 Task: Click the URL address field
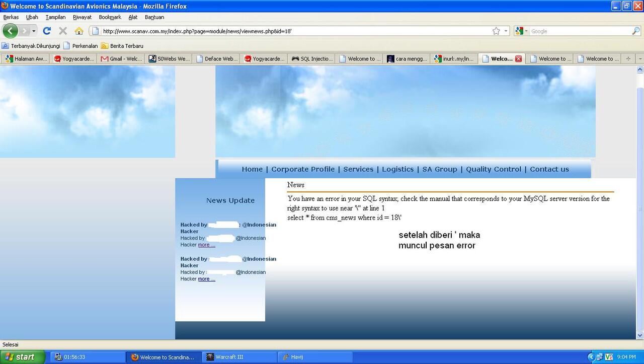click(x=292, y=31)
